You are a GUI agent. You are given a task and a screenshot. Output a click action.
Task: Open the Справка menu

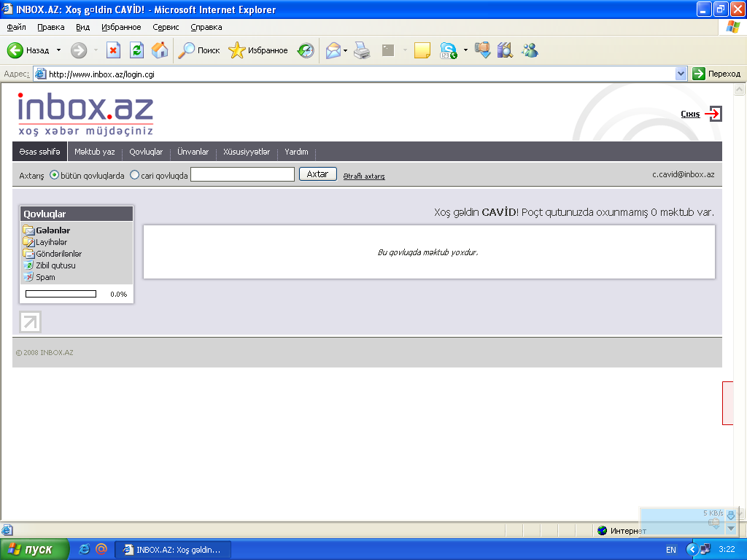(x=206, y=27)
